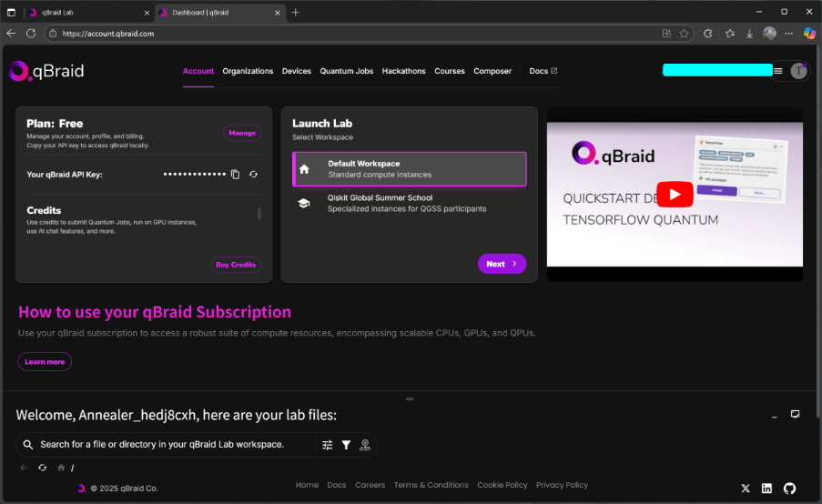Select Default Workspace option

coord(410,168)
